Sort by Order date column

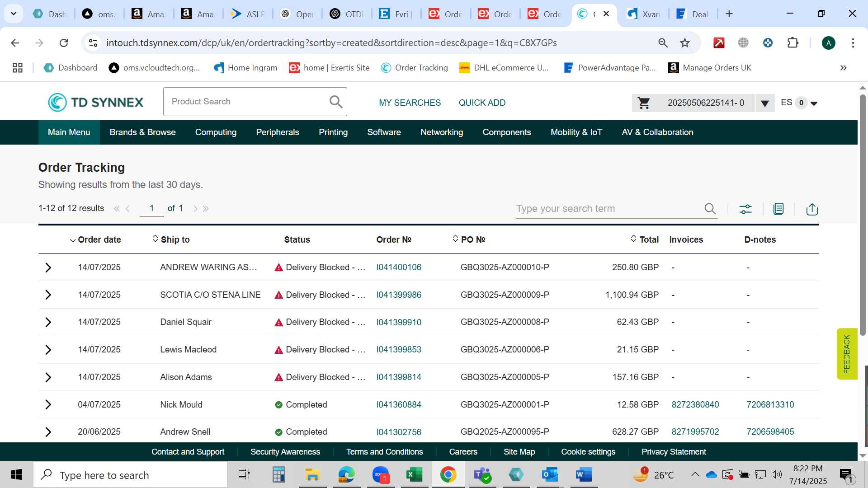(95, 240)
